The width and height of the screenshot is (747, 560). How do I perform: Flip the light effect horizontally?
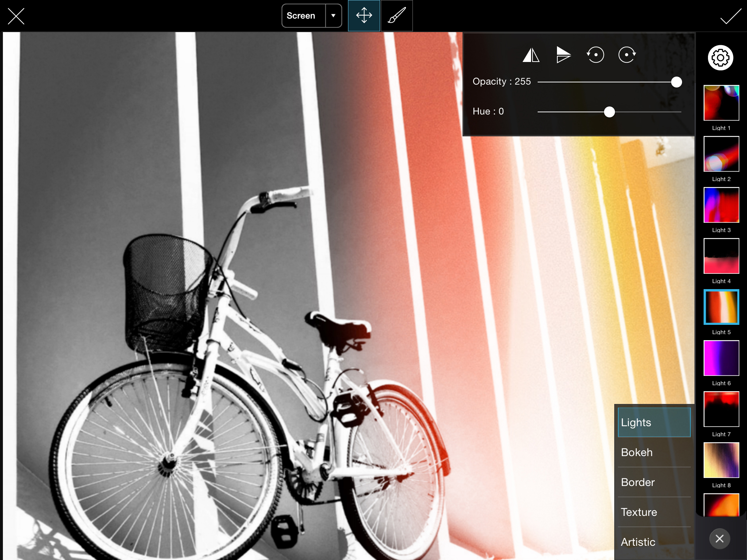531,55
